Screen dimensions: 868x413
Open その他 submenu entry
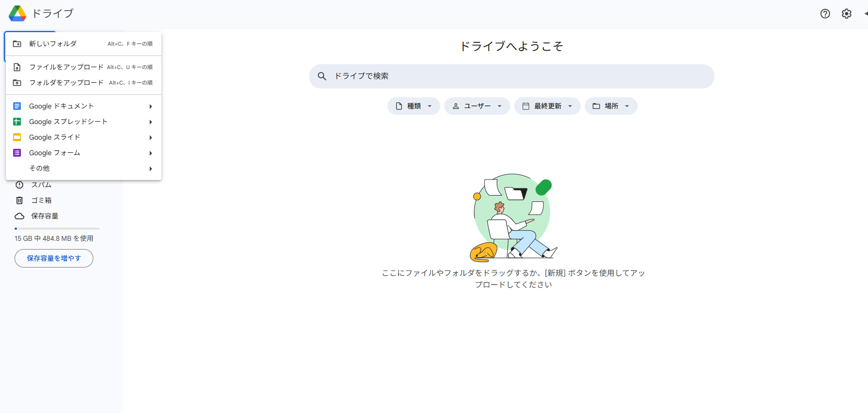point(84,168)
